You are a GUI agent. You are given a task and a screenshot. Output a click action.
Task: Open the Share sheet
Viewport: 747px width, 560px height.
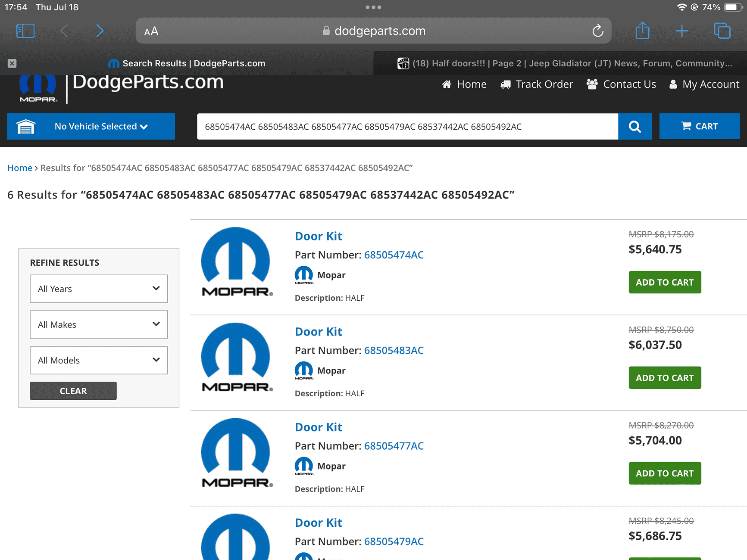pyautogui.click(x=642, y=30)
